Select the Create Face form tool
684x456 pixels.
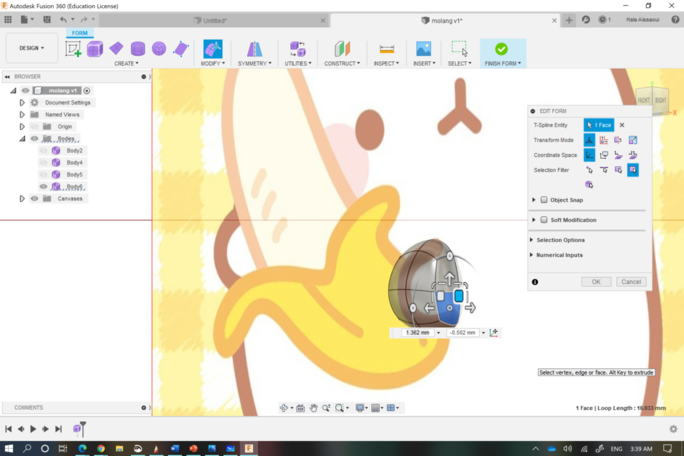[x=181, y=49]
